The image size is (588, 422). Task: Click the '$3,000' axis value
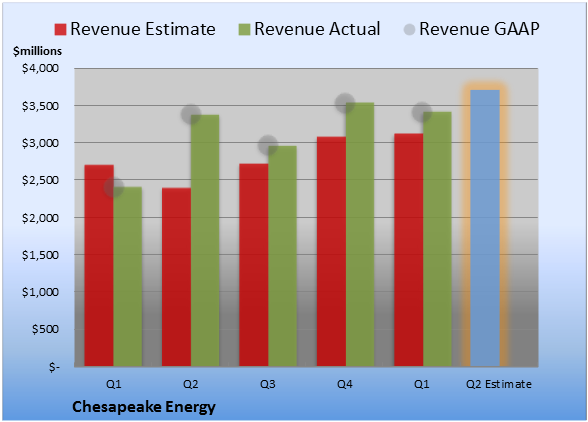[x=40, y=143]
